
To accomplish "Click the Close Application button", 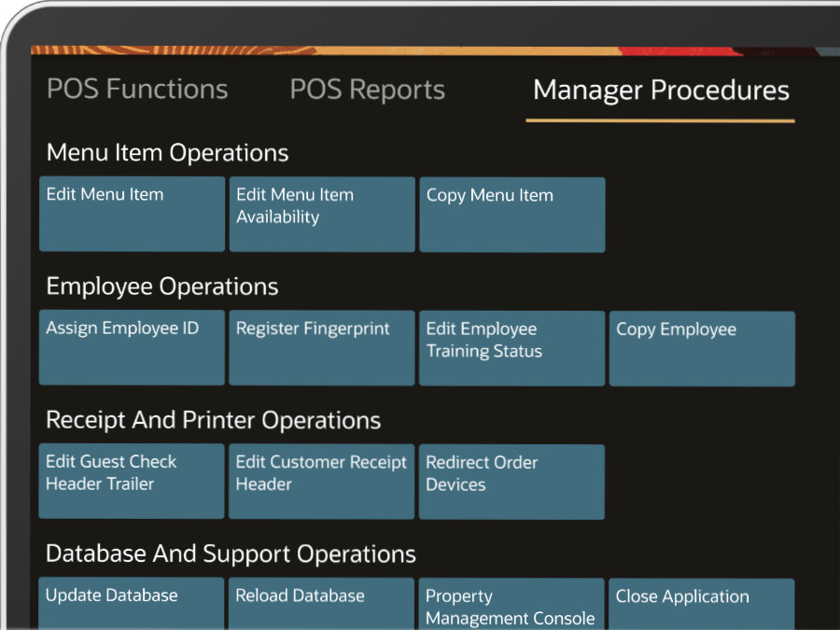I will click(702, 604).
